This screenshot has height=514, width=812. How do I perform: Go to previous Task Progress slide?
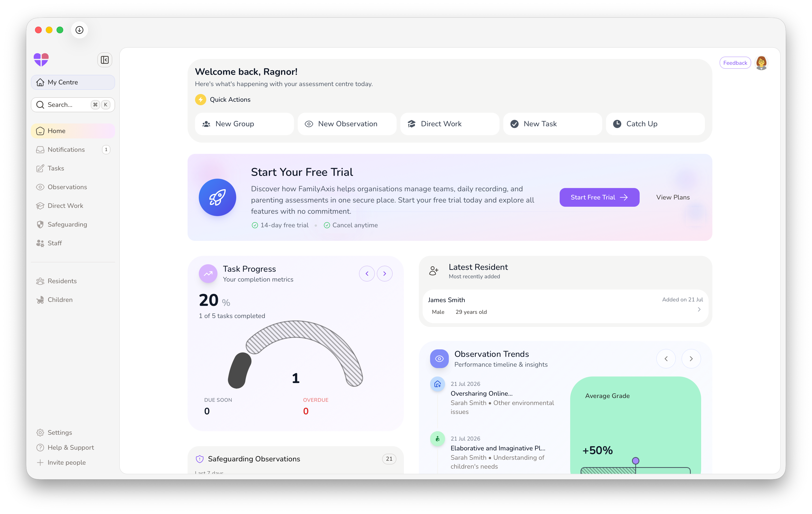pyautogui.click(x=367, y=274)
